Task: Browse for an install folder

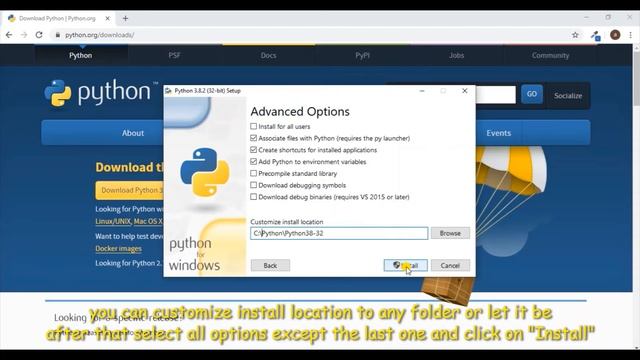Action: tap(450, 233)
